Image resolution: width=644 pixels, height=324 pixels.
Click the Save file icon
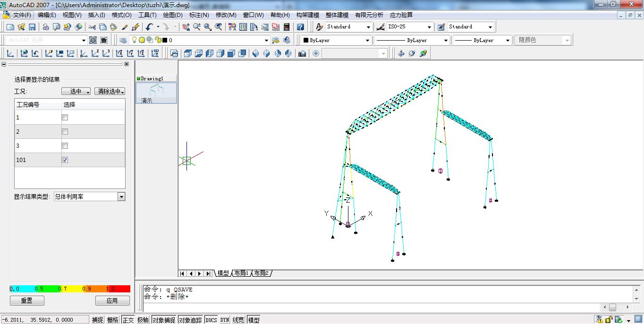point(32,27)
